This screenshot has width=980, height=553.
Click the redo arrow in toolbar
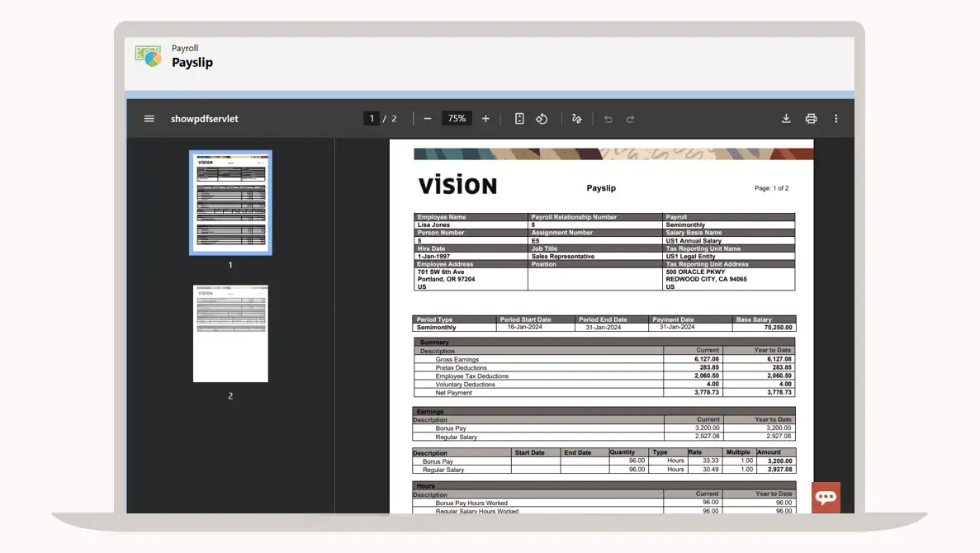tap(630, 119)
